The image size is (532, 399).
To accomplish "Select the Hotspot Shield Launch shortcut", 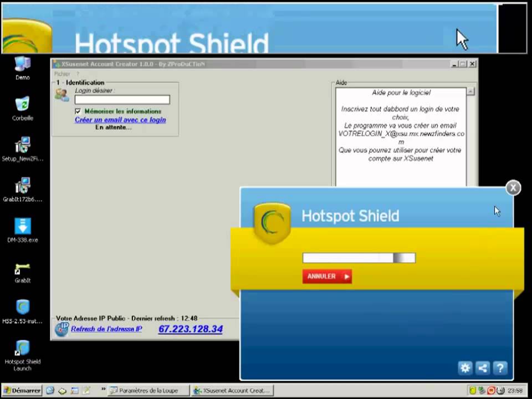I will click(22, 348).
